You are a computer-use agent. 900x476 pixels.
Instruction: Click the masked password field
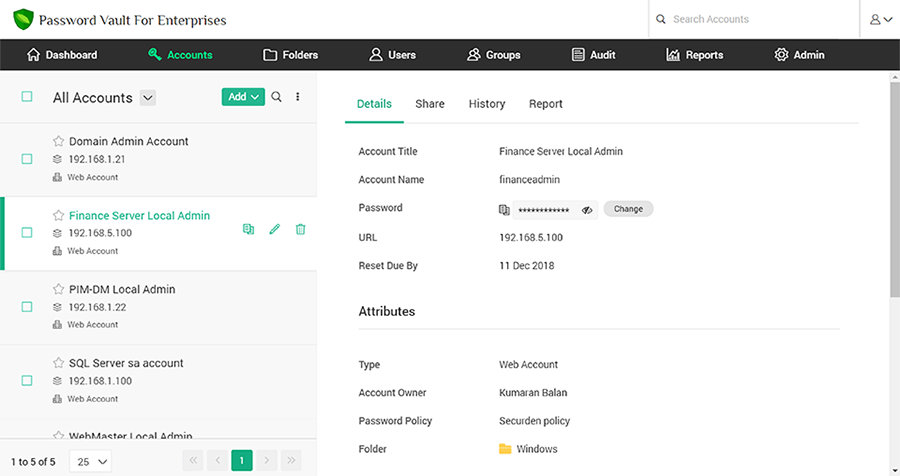point(555,210)
